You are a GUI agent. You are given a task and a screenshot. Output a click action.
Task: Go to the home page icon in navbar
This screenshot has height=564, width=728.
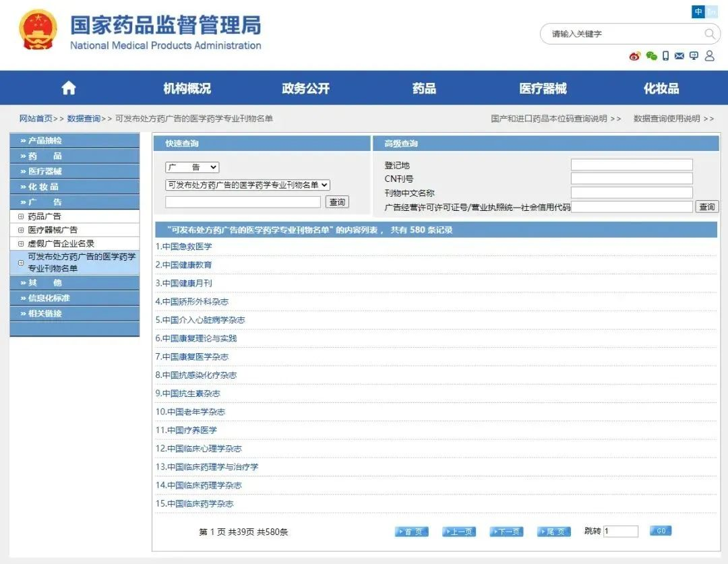tap(69, 88)
